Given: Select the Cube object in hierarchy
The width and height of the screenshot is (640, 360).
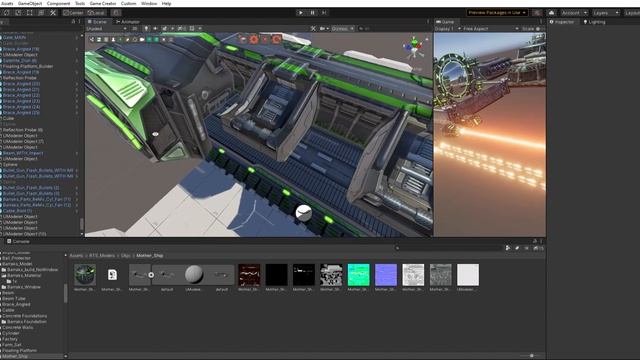Looking at the screenshot, I should pyautogui.click(x=9, y=118).
